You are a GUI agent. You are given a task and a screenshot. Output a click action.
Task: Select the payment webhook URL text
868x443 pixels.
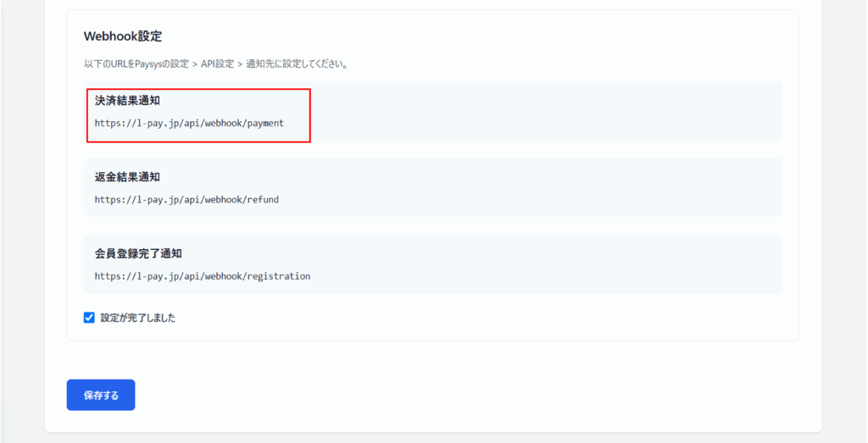coord(189,124)
